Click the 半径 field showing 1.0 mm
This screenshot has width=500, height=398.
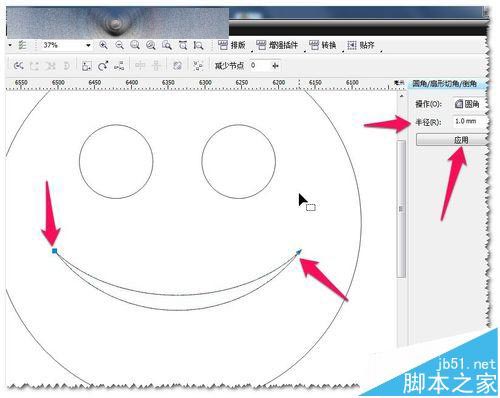click(x=469, y=121)
